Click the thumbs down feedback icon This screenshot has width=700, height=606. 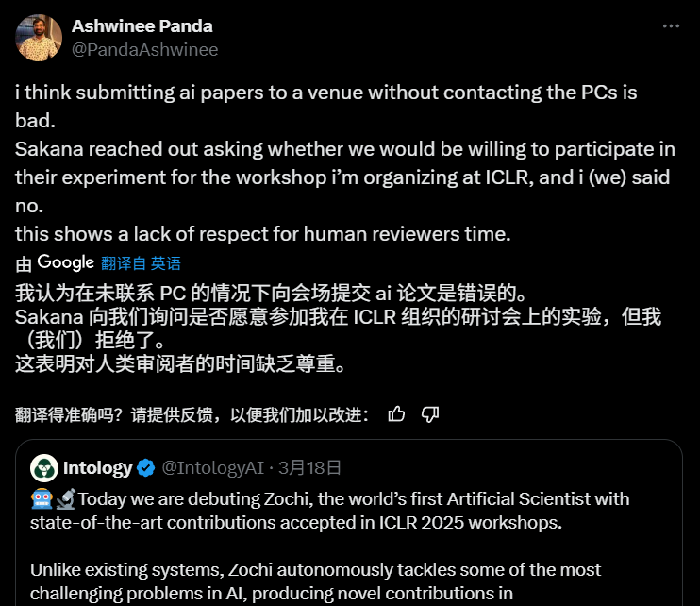430,413
